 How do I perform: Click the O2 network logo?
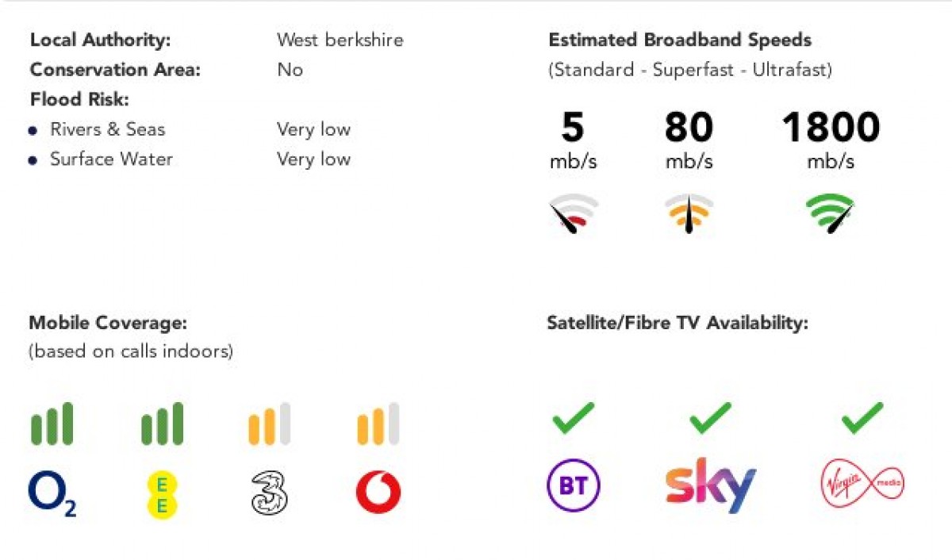click(x=52, y=493)
